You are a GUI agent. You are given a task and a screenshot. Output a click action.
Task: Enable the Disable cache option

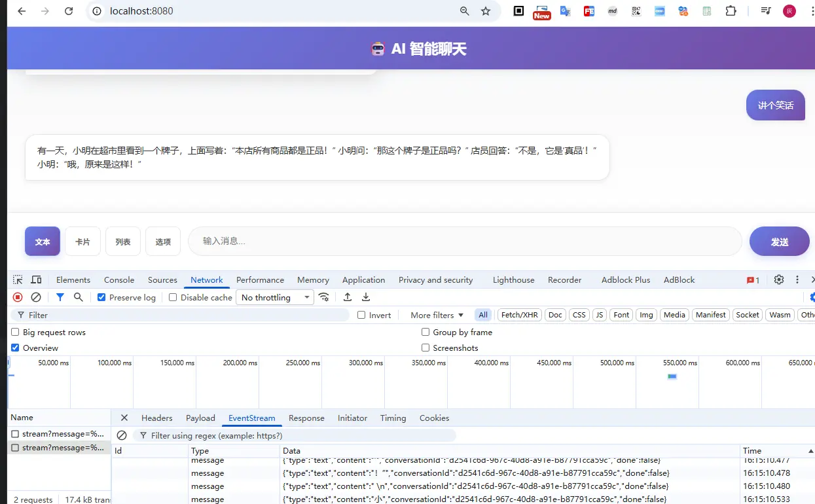(x=172, y=297)
